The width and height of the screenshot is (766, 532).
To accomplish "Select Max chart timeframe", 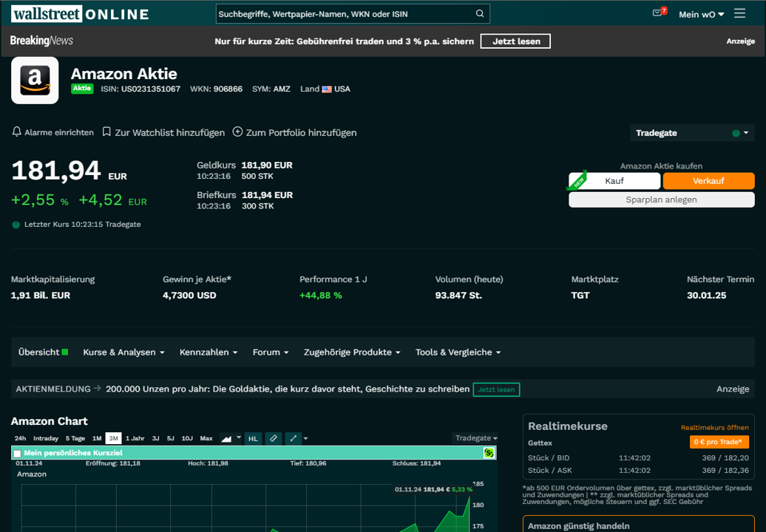I will 206,438.
